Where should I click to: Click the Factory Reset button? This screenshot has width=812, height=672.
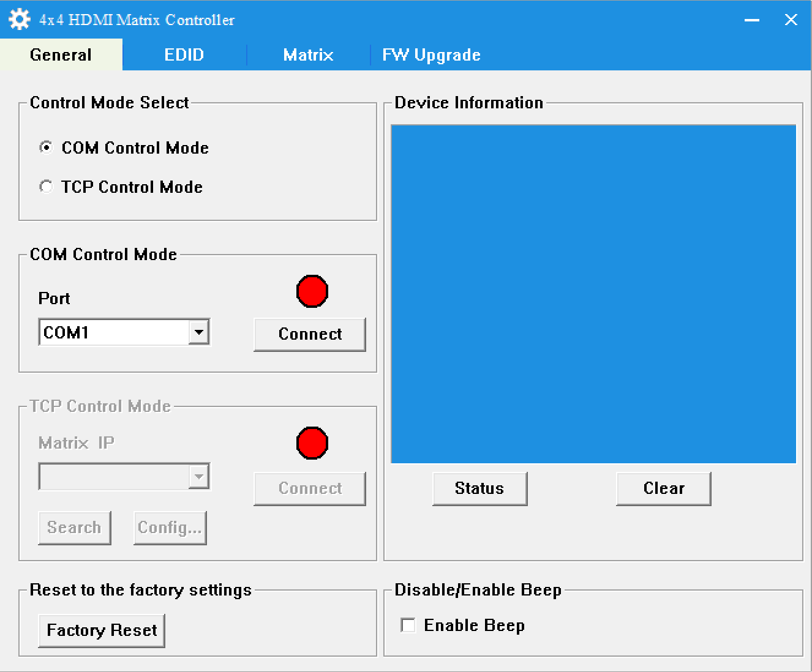point(102,630)
